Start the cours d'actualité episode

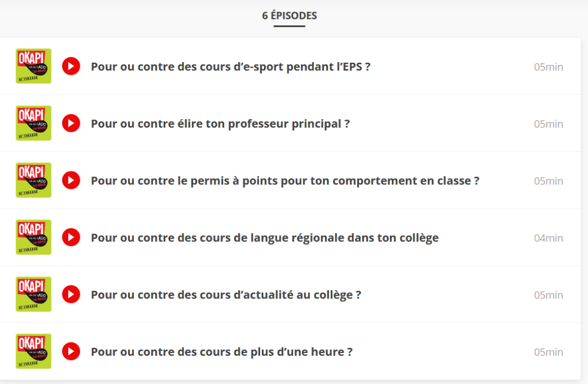pos(71,294)
